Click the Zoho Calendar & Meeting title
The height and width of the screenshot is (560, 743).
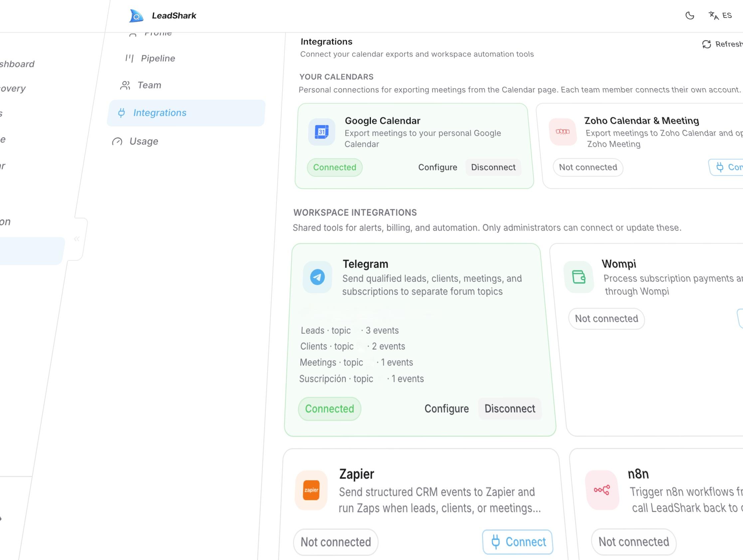642,121
